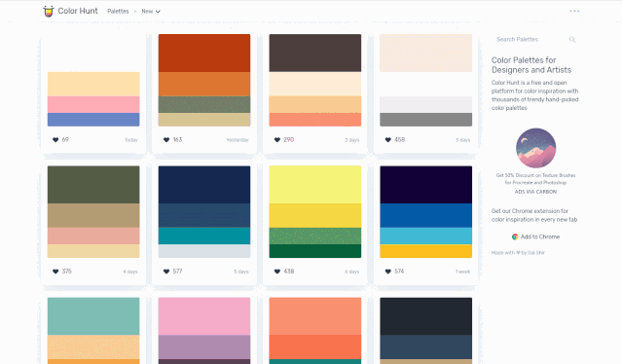Like the palette with 69 hearts
This screenshot has width=622, height=364.
tap(55, 139)
